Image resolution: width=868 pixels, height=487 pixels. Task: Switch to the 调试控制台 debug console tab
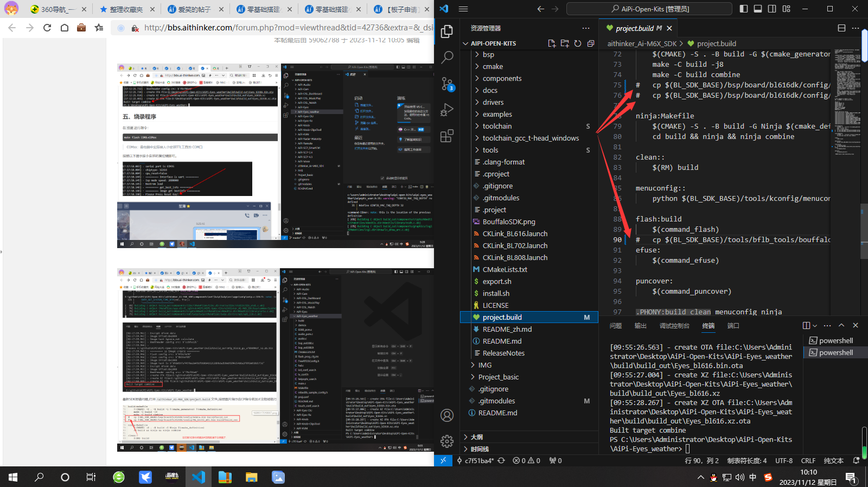(674, 326)
